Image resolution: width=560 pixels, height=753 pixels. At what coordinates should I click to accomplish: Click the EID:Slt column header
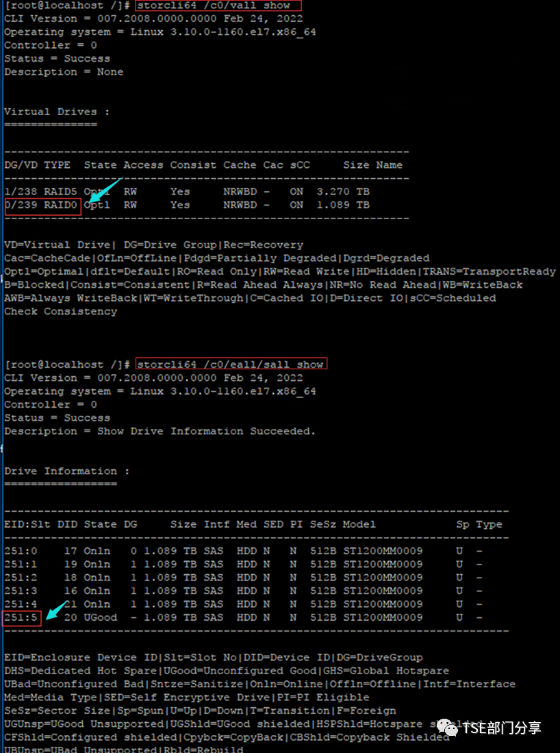coord(27,524)
